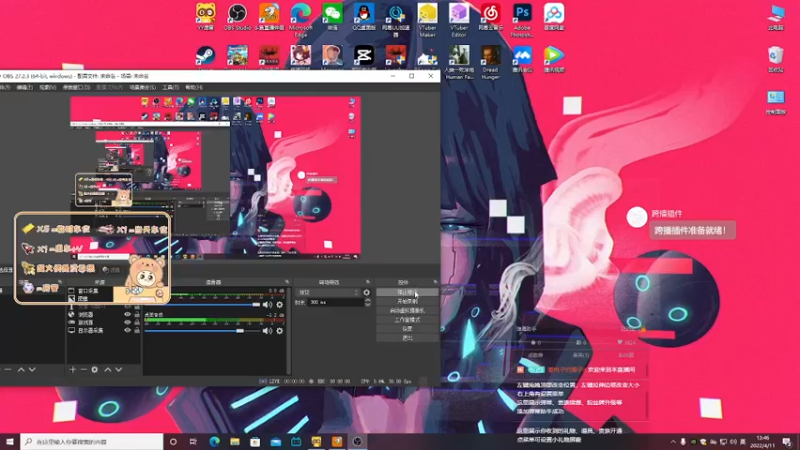Open the 工具(T) menu in OBS

coord(170,88)
